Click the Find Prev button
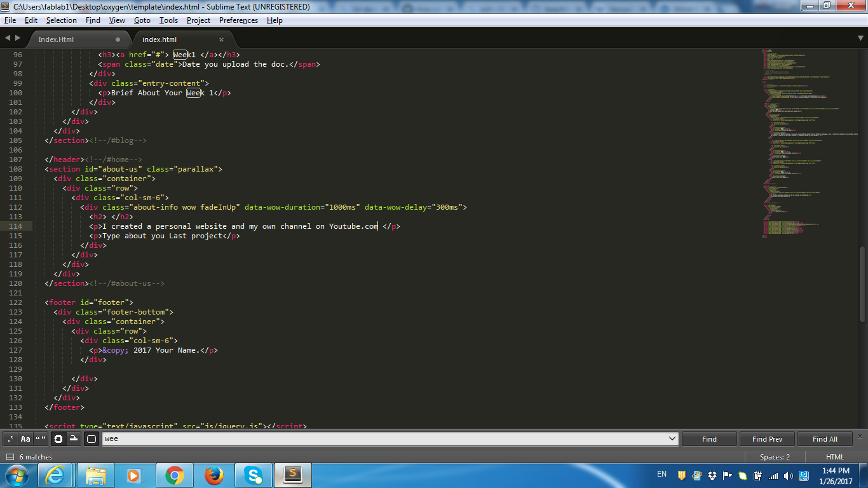The image size is (868, 488). click(x=767, y=439)
